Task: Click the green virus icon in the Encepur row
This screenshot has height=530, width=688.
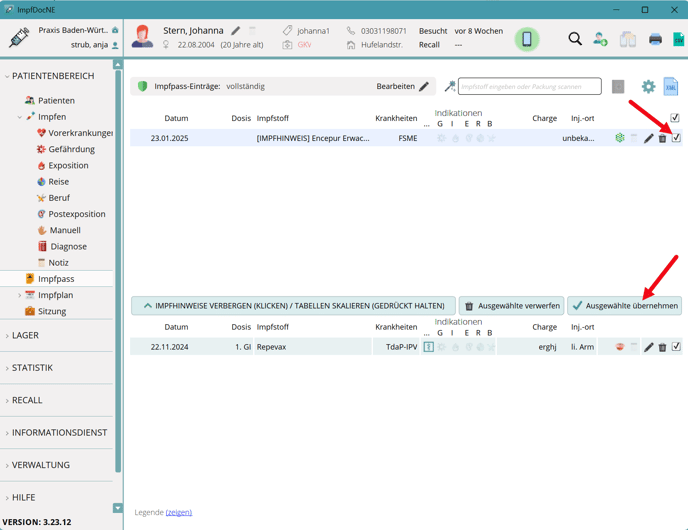Action: [620, 138]
